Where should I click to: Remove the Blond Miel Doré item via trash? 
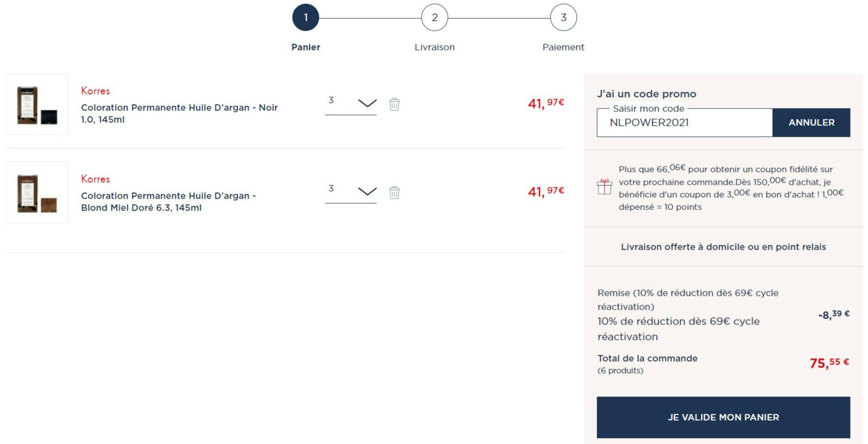click(394, 192)
